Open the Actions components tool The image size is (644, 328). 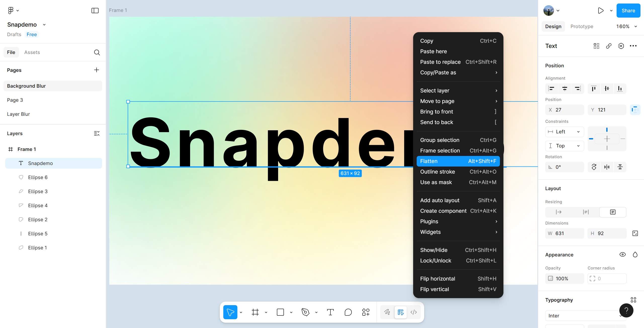click(x=366, y=312)
